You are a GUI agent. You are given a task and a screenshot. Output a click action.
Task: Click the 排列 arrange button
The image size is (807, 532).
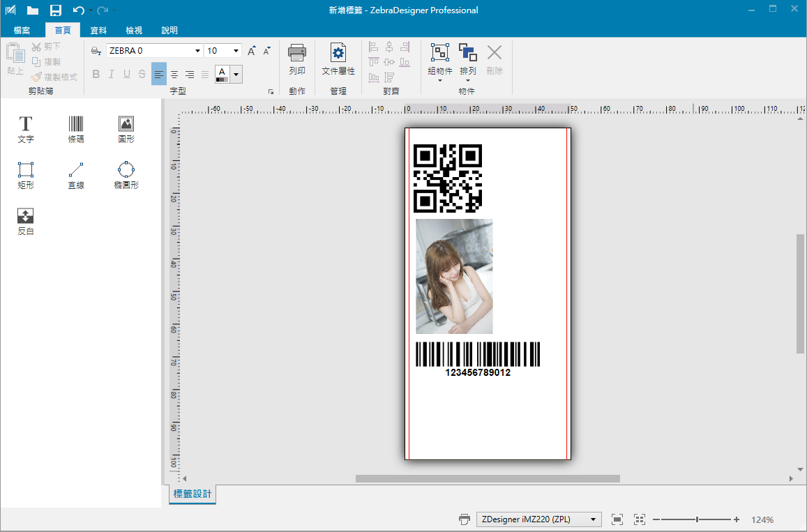pos(468,59)
